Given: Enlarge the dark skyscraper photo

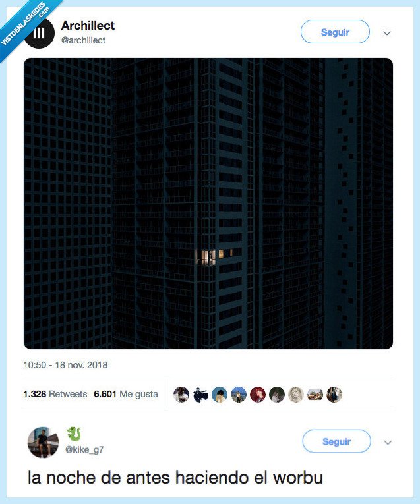Looking at the screenshot, I should [208, 204].
